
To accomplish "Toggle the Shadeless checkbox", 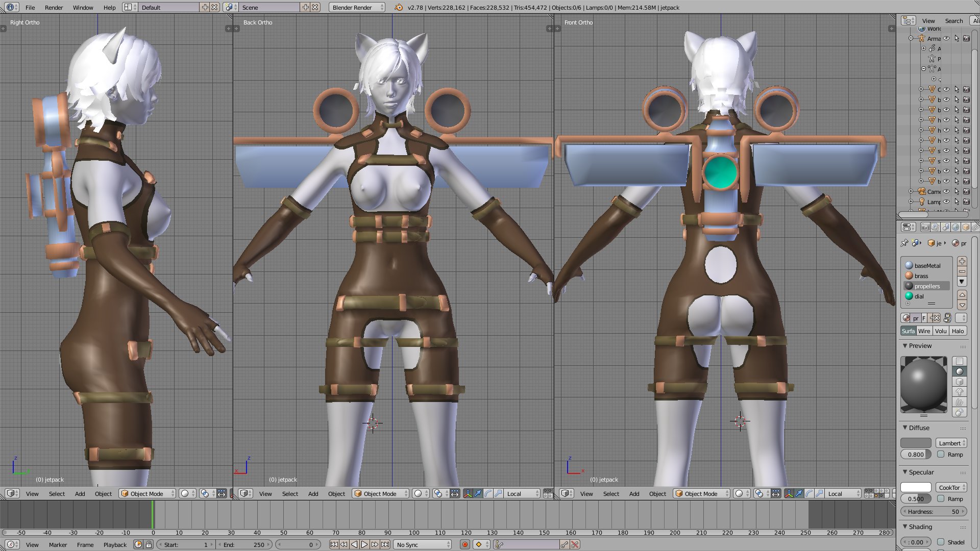I will point(941,542).
